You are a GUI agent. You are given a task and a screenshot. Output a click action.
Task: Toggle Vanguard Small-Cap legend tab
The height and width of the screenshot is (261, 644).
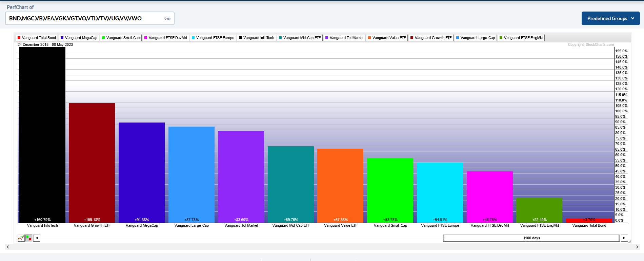click(x=121, y=38)
